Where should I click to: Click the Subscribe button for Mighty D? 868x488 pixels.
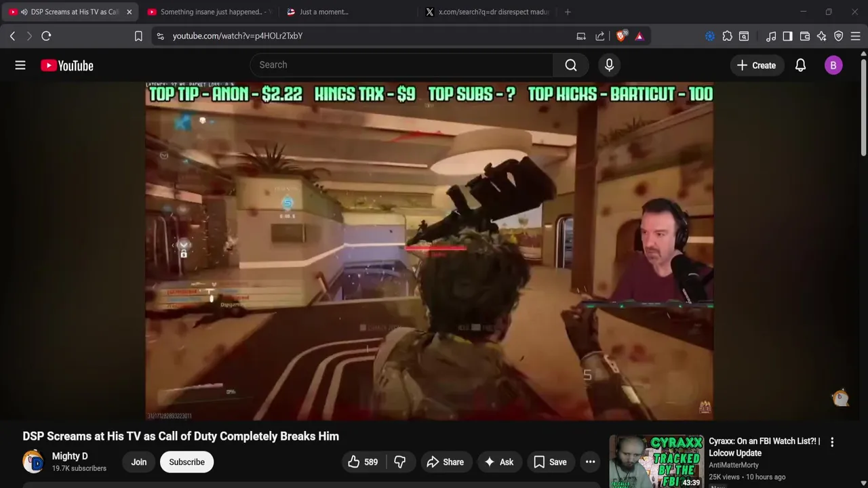pos(186,462)
